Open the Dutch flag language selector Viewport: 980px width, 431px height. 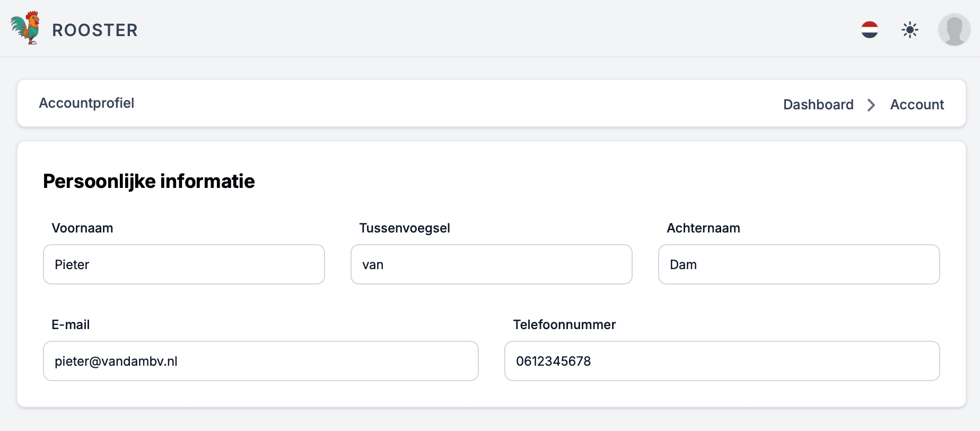870,30
